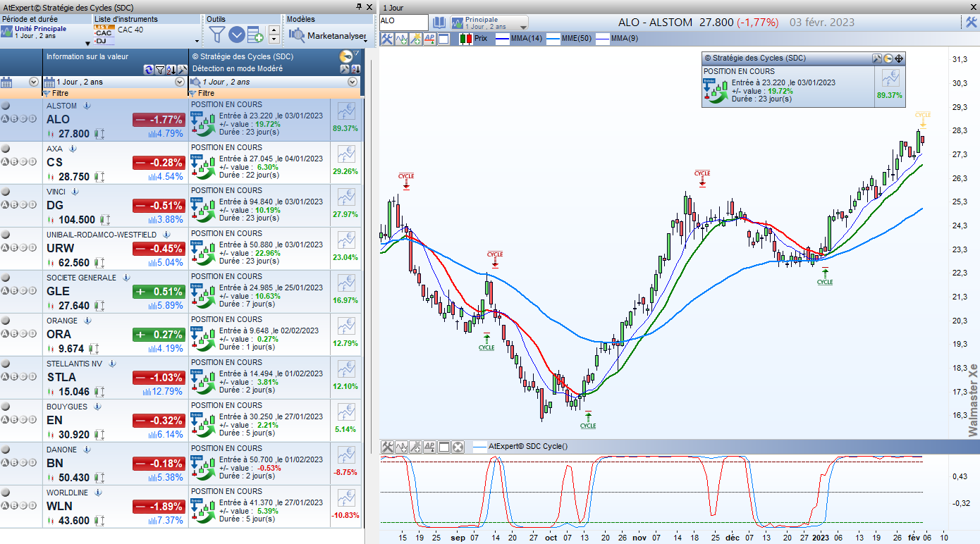The image size is (980, 544).
Task: Open the filter funnel tool in Outils
Action: point(218,34)
